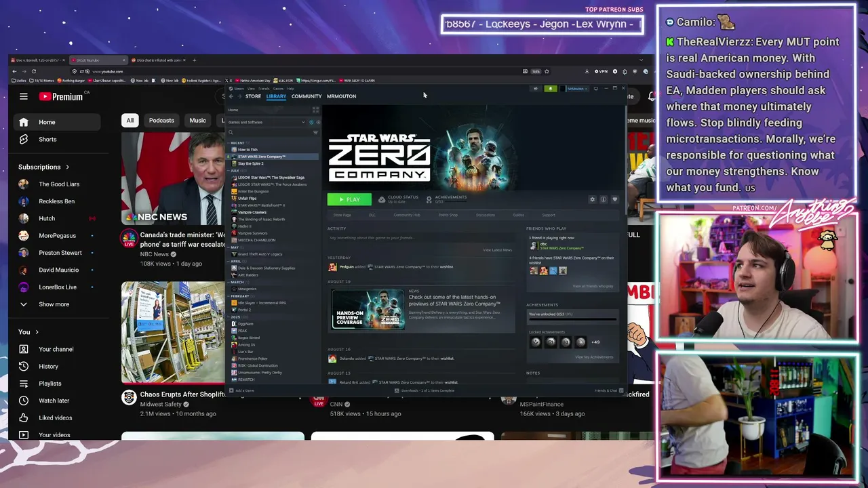The image size is (868, 488).
Task: Open YouTube Home in sidebar
Action: coord(57,122)
